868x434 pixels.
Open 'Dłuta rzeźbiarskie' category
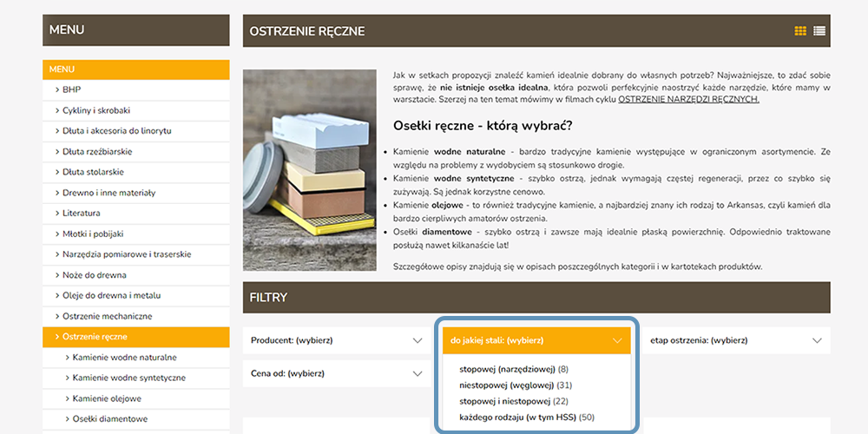97,152
